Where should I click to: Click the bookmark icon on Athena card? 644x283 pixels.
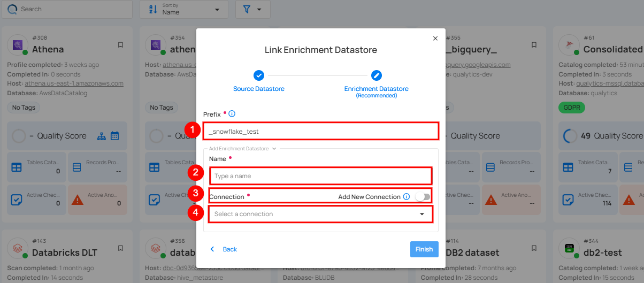[x=121, y=45]
